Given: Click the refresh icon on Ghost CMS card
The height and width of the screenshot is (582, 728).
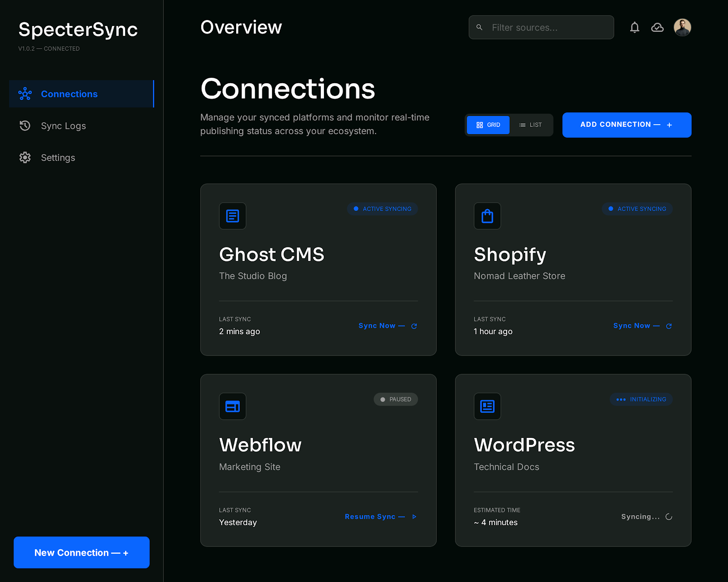Looking at the screenshot, I should click(x=414, y=326).
